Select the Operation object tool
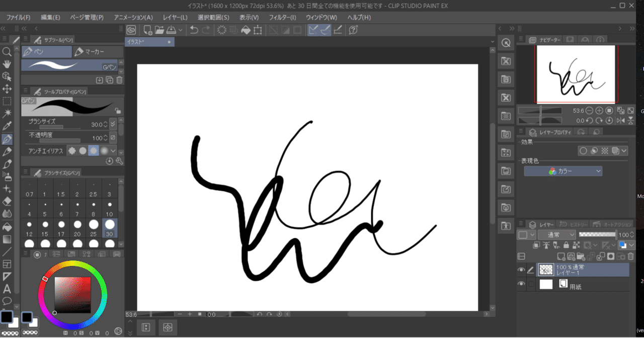This screenshot has height=338, width=644. click(x=7, y=77)
